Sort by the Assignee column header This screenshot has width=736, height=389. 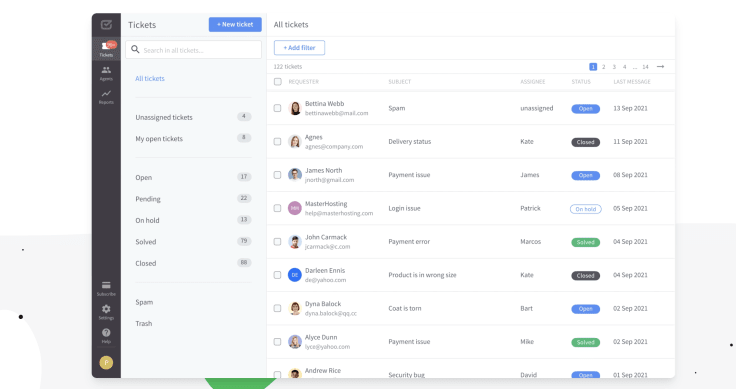click(x=533, y=82)
